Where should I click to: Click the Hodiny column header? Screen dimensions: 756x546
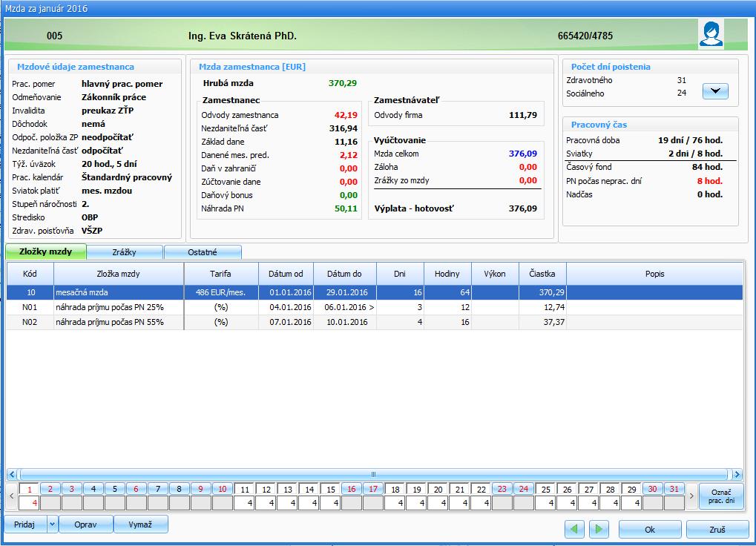coord(447,274)
